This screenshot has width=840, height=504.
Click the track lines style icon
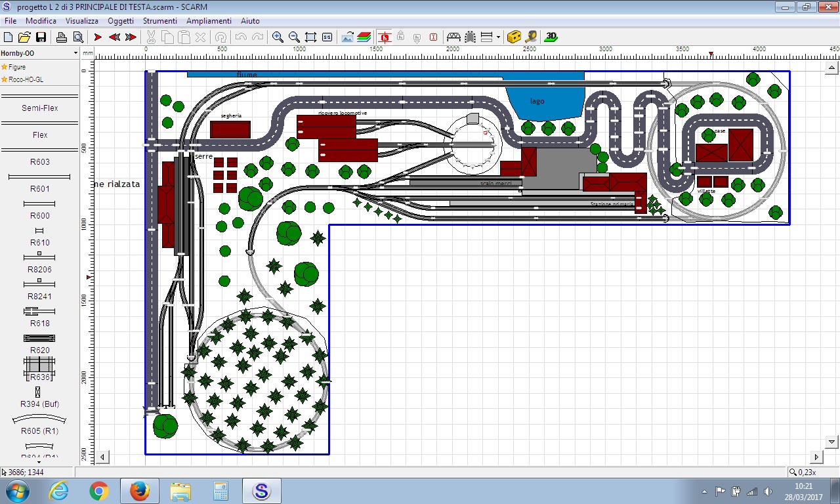tap(487, 37)
